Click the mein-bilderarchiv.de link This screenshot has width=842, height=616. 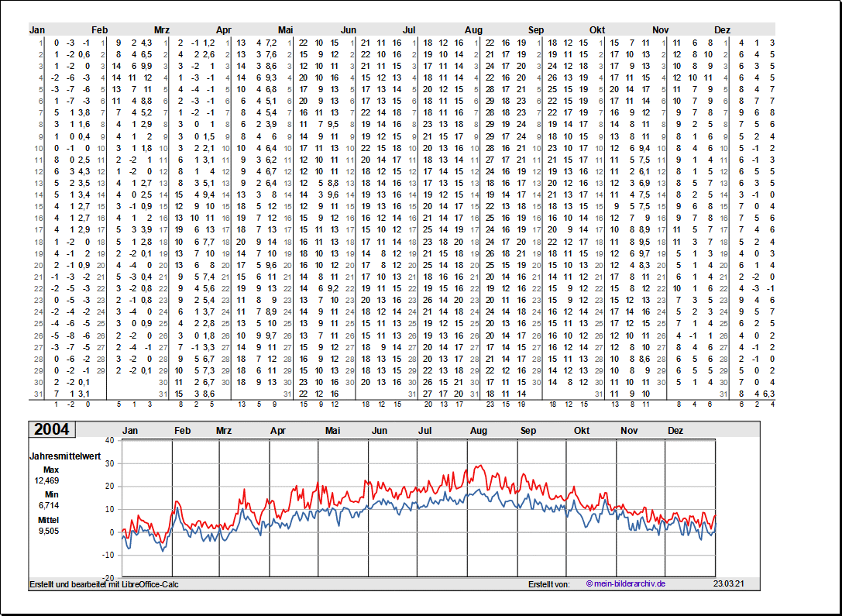pyautogui.click(x=625, y=584)
